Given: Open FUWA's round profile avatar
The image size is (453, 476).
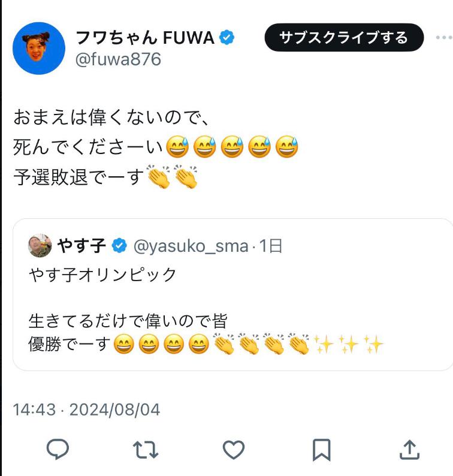Looking at the screenshot, I should 39,49.
